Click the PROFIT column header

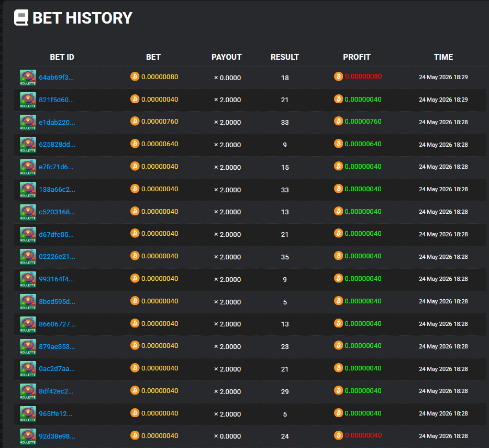[357, 57]
